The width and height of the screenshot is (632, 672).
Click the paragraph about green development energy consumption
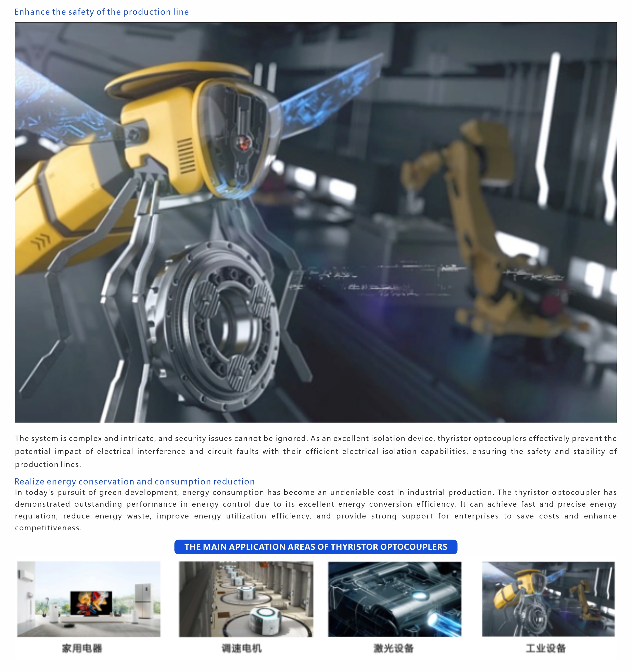coord(316,510)
